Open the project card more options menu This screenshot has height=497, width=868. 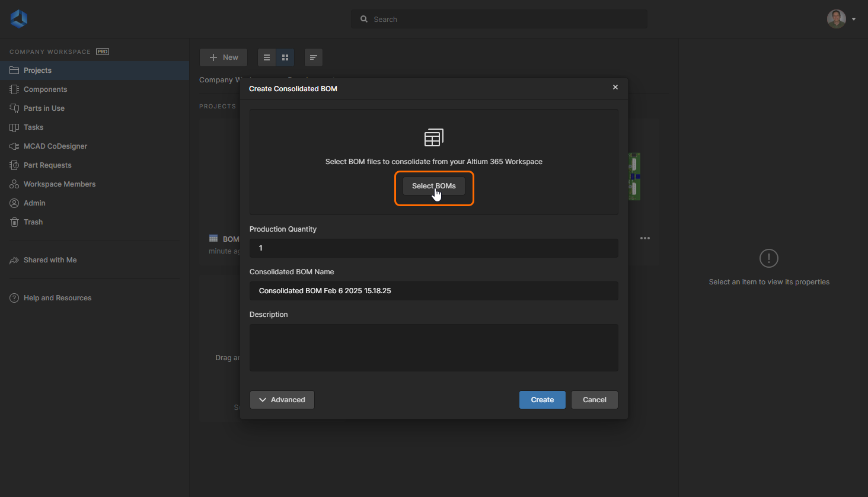click(645, 238)
